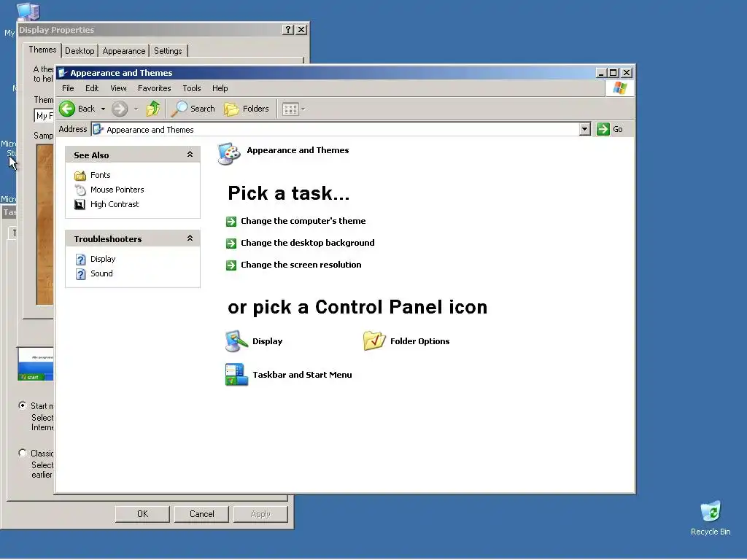Screen dimensions: 747x560
Task: Click arrow icon beside Change the screen resolution
Action: pyautogui.click(x=231, y=265)
